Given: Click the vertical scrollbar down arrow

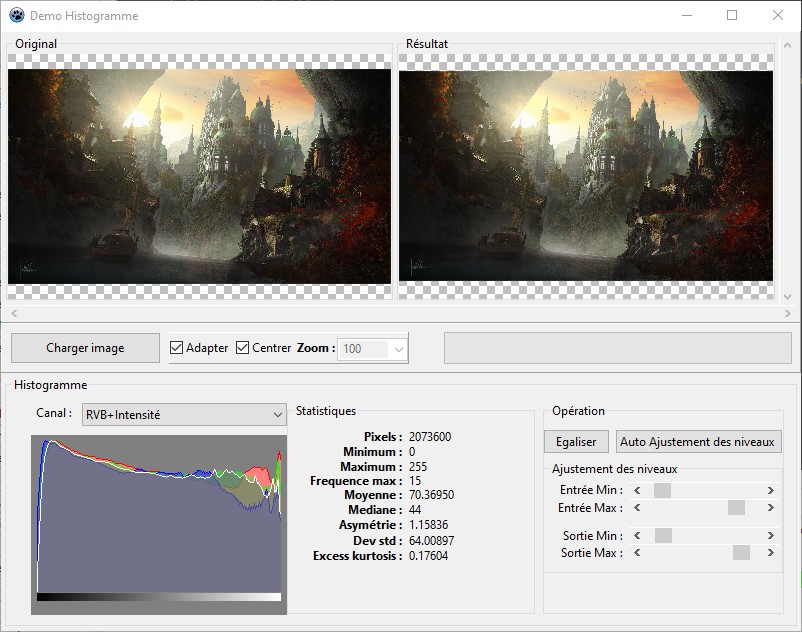Looking at the screenshot, I should point(787,296).
